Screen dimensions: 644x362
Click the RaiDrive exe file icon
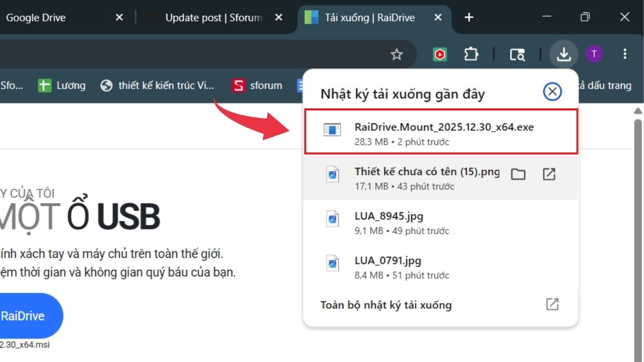pos(332,129)
